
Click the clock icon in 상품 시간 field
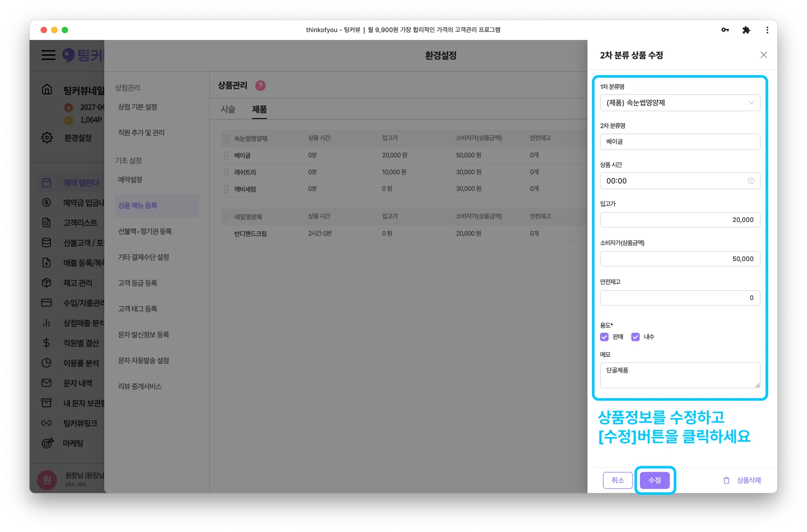pos(751,181)
